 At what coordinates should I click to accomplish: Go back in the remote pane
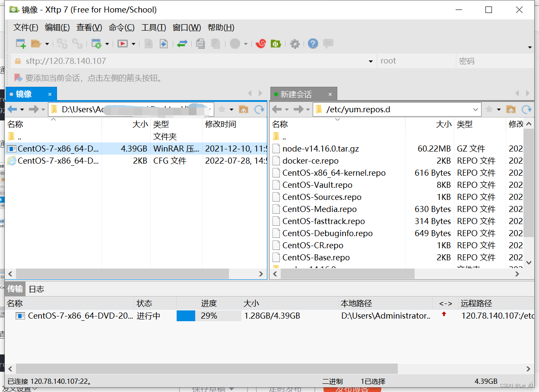click(x=277, y=109)
